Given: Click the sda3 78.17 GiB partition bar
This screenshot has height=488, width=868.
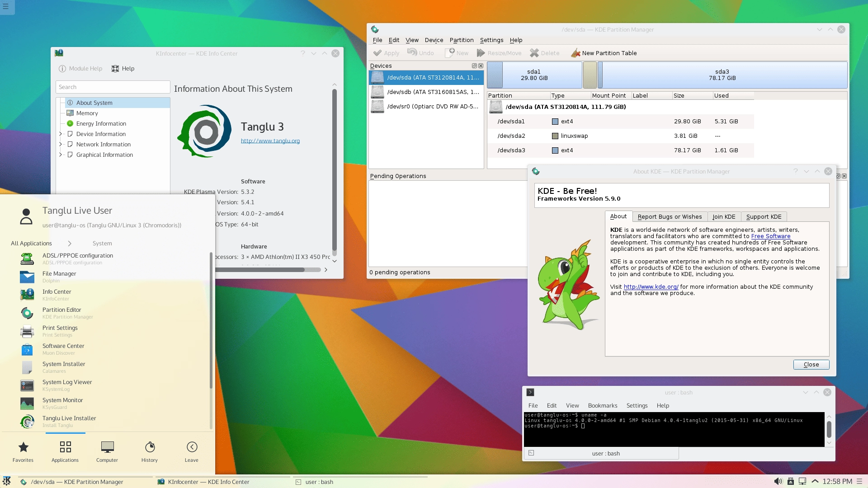Looking at the screenshot, I should click(722, 75).
